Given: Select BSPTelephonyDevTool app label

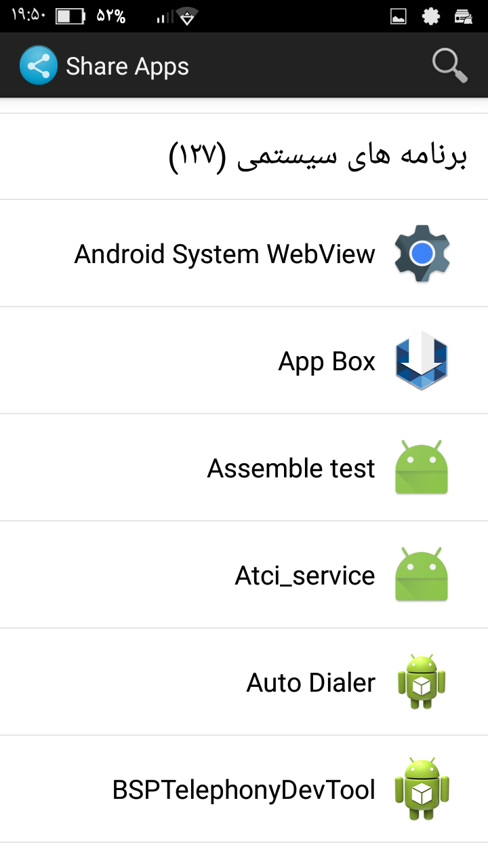Looking at the screenshot, I should coord(243,790).
